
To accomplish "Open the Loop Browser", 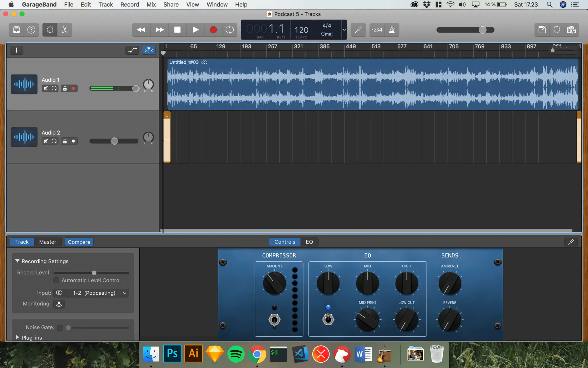I will 556,30.
